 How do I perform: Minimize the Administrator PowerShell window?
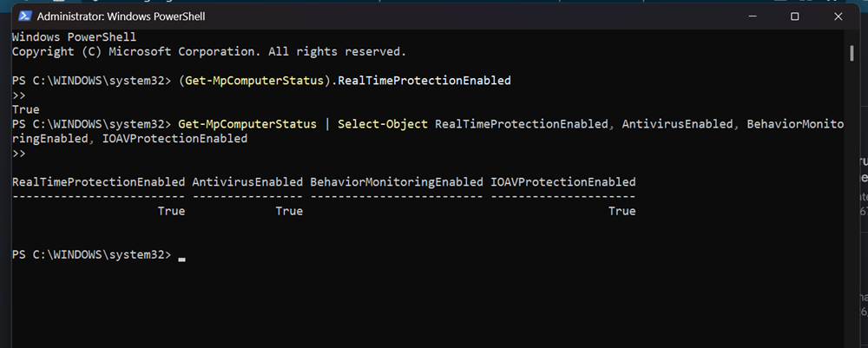coord(751,16)
